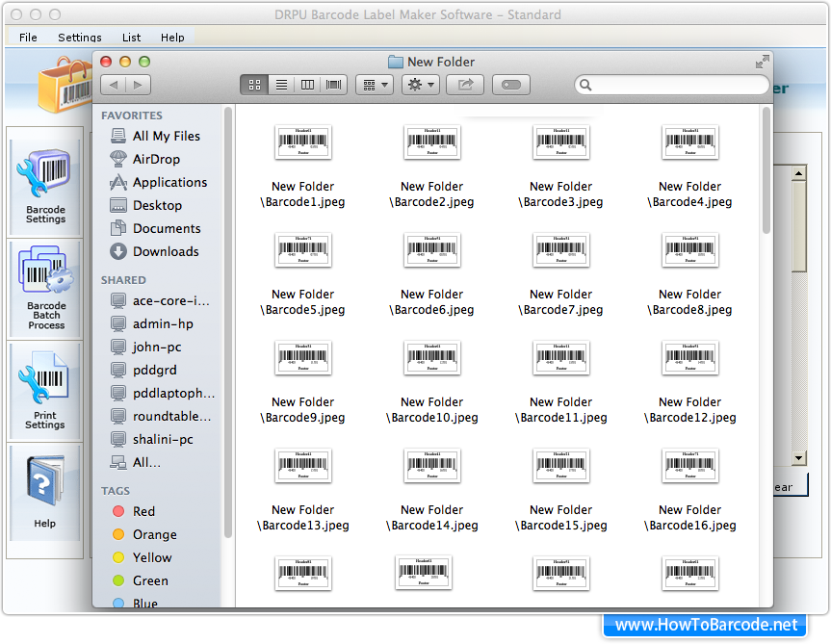Visit the www.HowToBarcode.com link
This screenshot has height=644, width=831.
708,624
